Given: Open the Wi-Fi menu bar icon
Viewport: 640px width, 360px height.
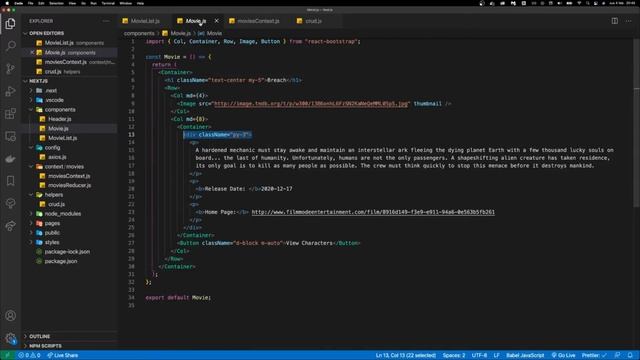Looking at the screenshot, I should [x=579, y=3].
